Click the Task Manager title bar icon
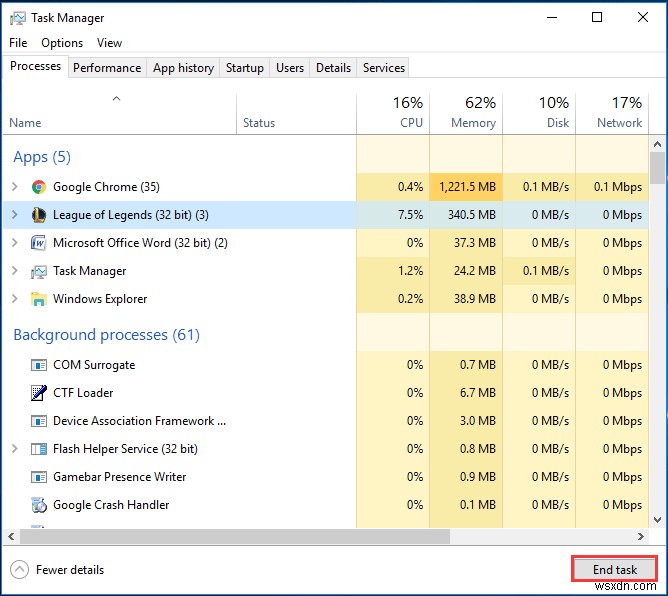This screenshot has height=596, width=668. pyautogui.click(x=18, y=18)
